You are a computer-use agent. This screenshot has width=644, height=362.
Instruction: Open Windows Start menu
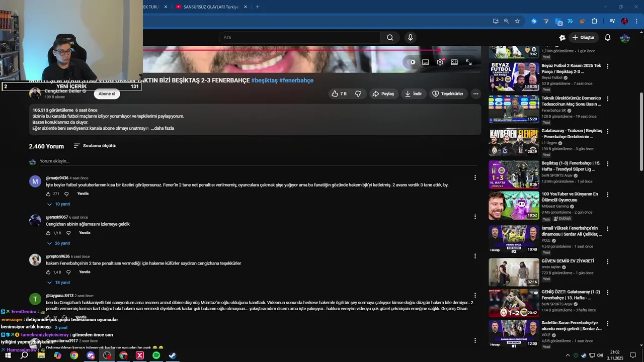pos(8,355)
